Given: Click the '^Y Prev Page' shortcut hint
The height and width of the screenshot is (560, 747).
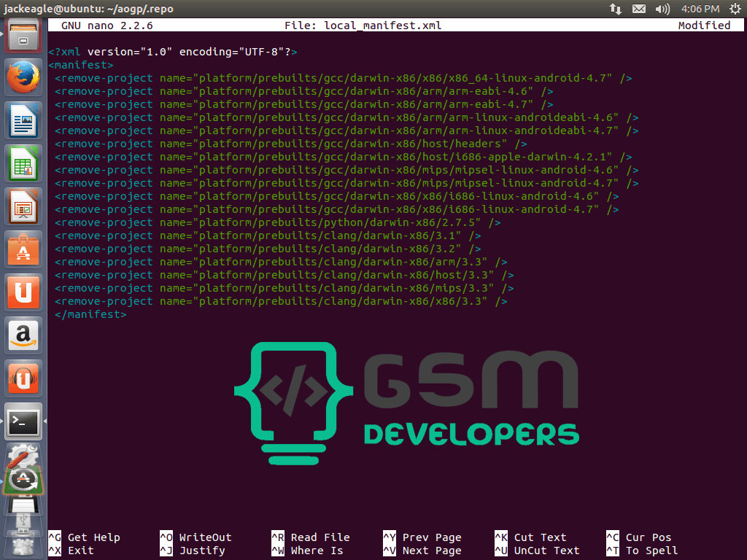Looking at the screenshot, I should (x=422, y=537).
